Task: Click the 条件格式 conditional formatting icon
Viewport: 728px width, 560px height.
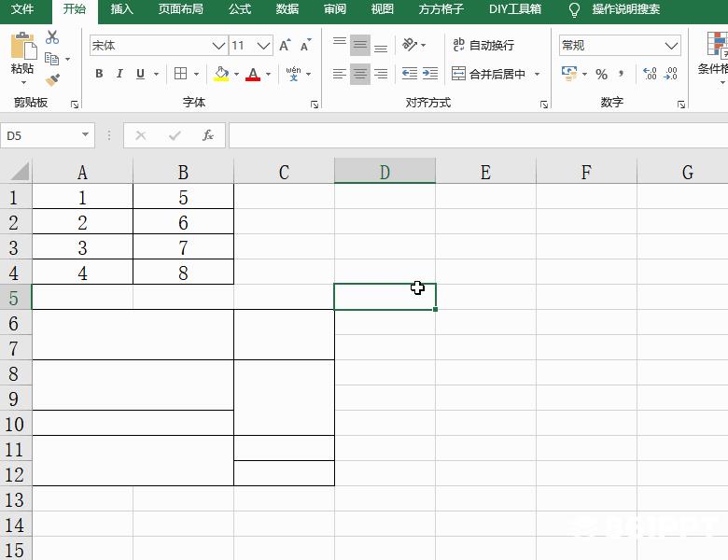Action: point(717,45)
